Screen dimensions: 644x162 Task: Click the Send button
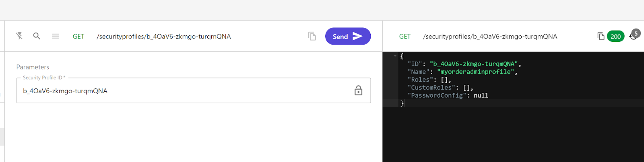pos(348,36)
